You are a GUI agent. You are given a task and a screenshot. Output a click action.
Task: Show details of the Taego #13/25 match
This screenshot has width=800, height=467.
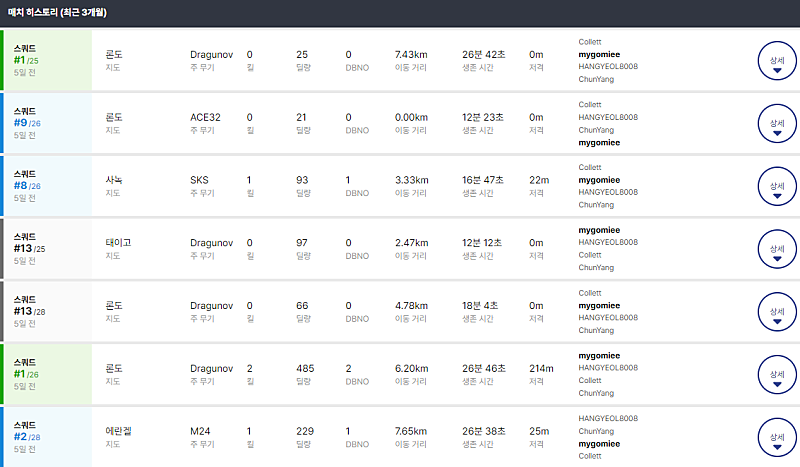tap(777, 249)
